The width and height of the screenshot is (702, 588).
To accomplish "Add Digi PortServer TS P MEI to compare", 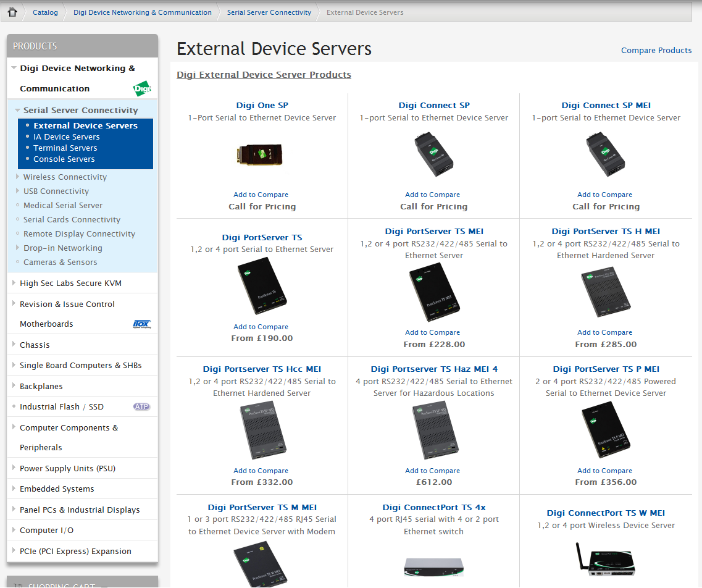I will 604,471.
